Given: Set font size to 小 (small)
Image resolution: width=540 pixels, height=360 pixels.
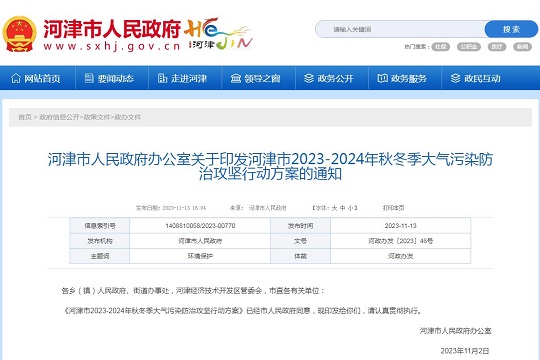Looking at the screenshot, I should click(x=351, y=208).
